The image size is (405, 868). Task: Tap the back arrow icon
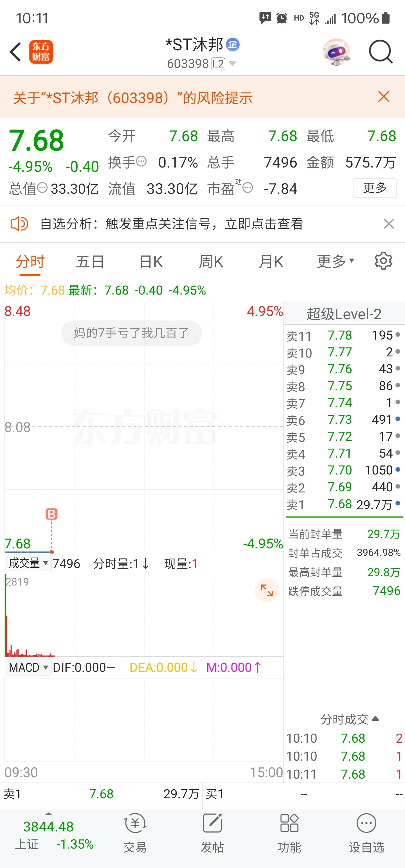[x=15, y=52]
